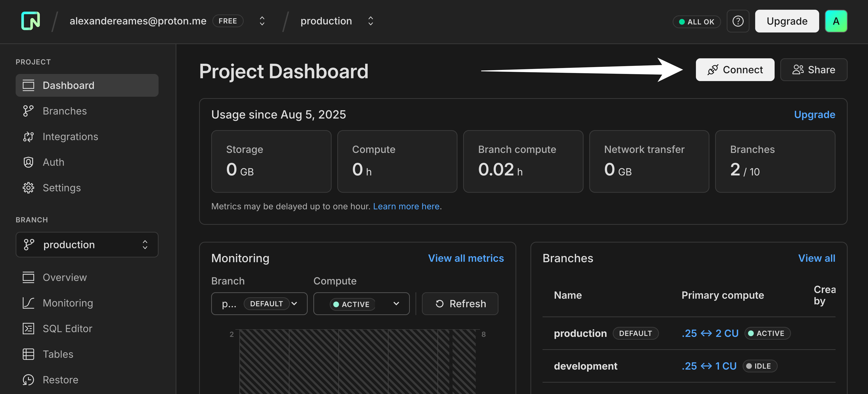Click the Refresh button in Monitoring

(460, 304)
